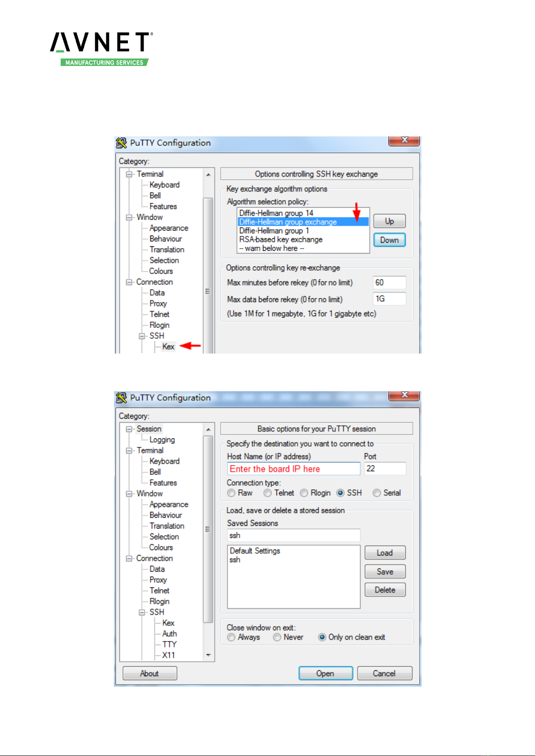Open Kex category in upper window

[168, 347]
